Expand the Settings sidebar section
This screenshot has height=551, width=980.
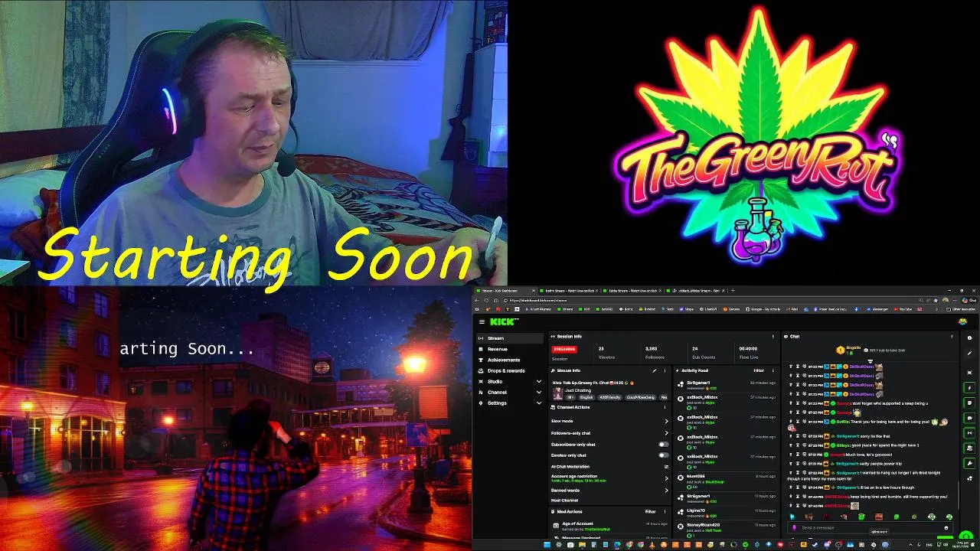pyautogui.click(x=539, y=403)
